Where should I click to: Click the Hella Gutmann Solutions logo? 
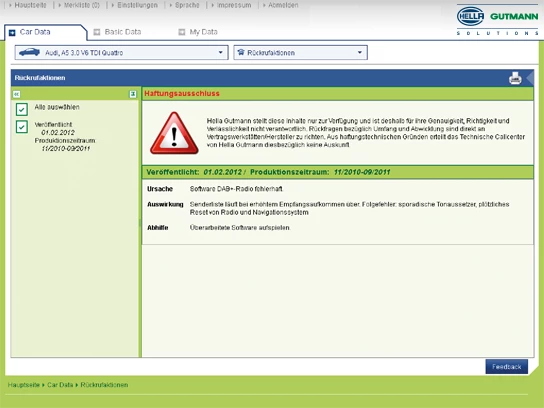point(498,20)
